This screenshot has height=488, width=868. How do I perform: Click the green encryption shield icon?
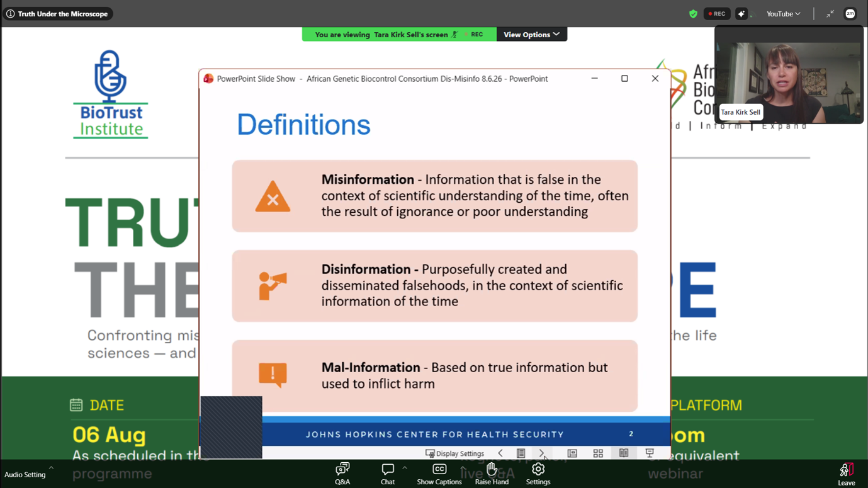point(693,14)
